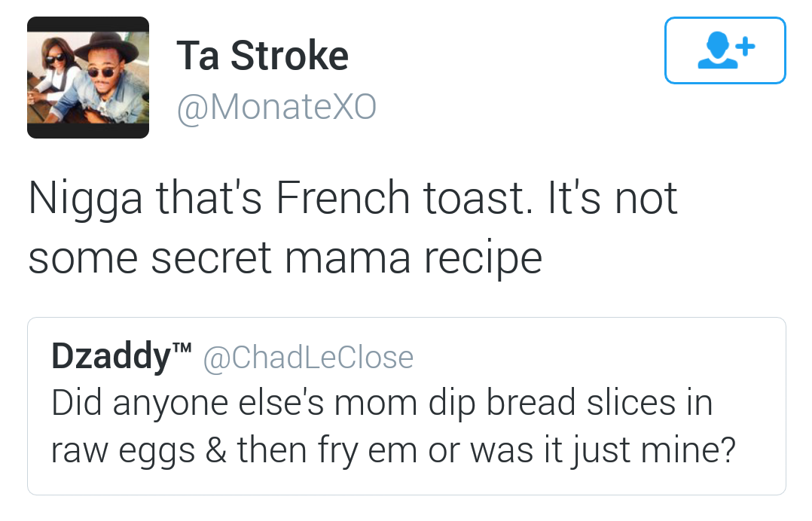
Task: Open Ta Stroke's profile picture
Action: [x=88, y=78]
